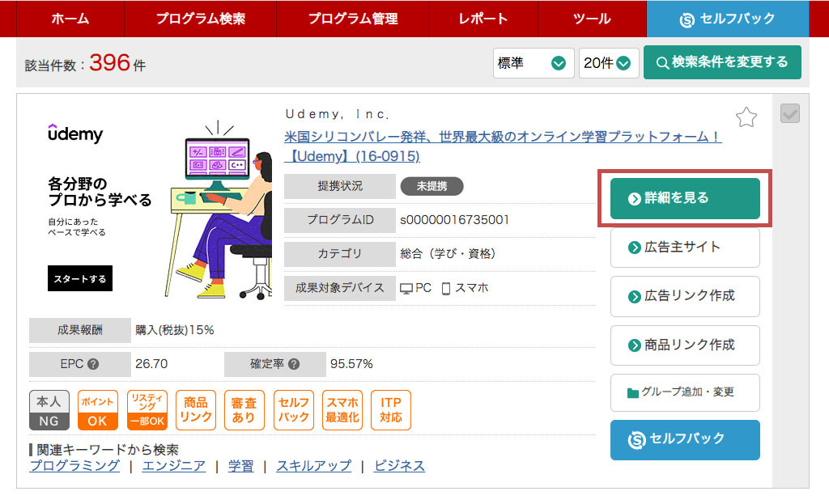Click the ポイントOK badge
829x504 pixels.
click(x=97, y=410)
